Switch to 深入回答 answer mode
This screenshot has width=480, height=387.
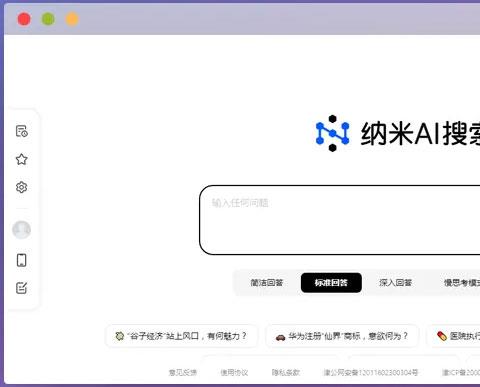[396, 283]
